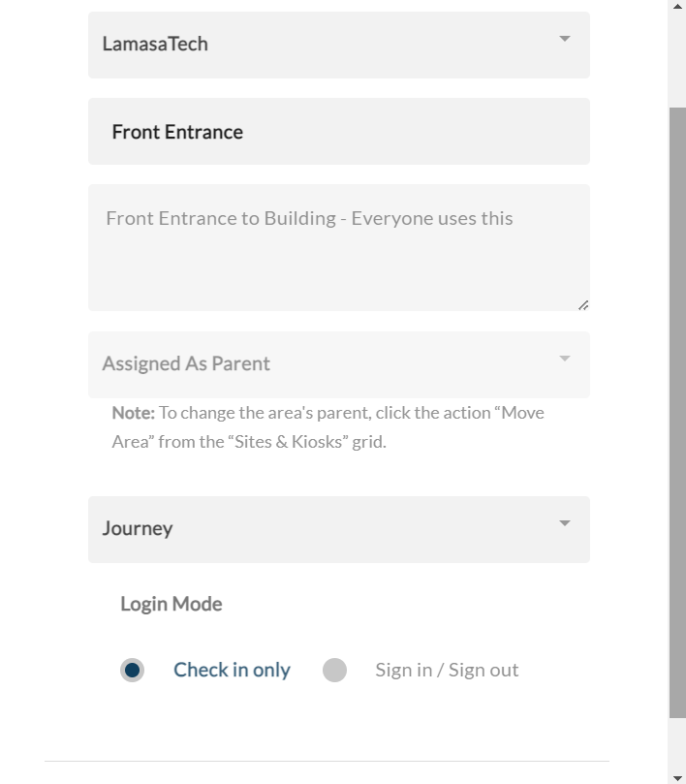Click the Check in only label
This screenshot has height=784, width=686.
232,670
